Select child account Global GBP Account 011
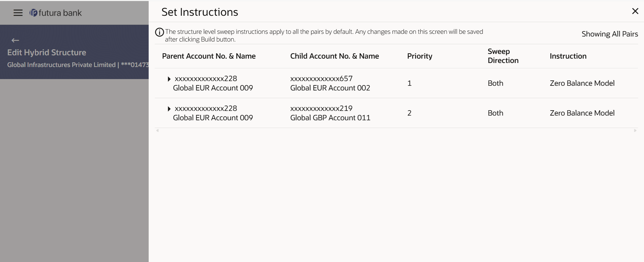Screen dimensions: 644x262 pyautogui.click(x=330, y=118)
